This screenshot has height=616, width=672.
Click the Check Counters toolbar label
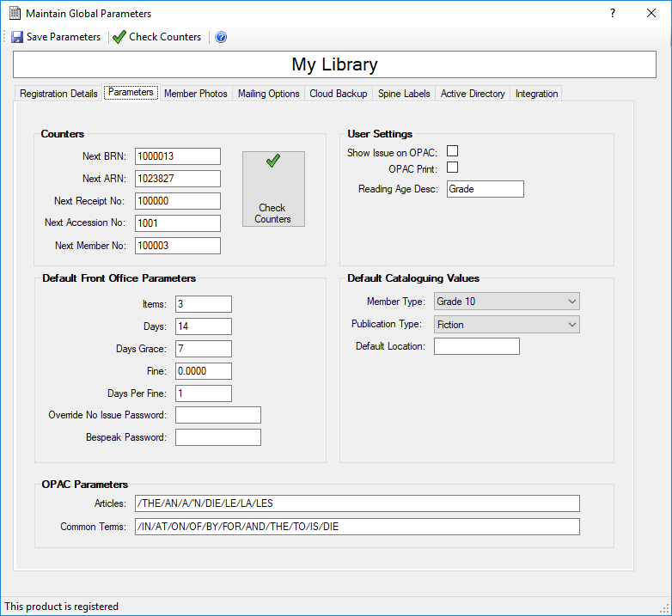click(165, 37)
